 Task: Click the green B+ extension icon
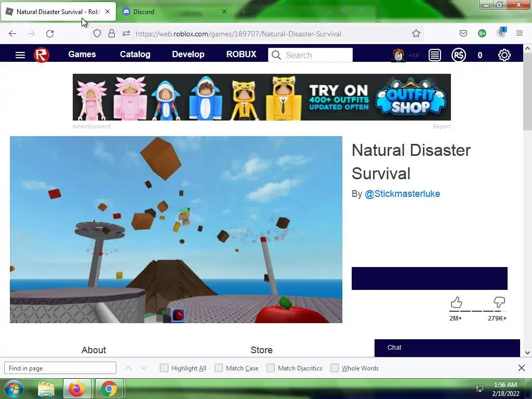[x=482, y=33]
